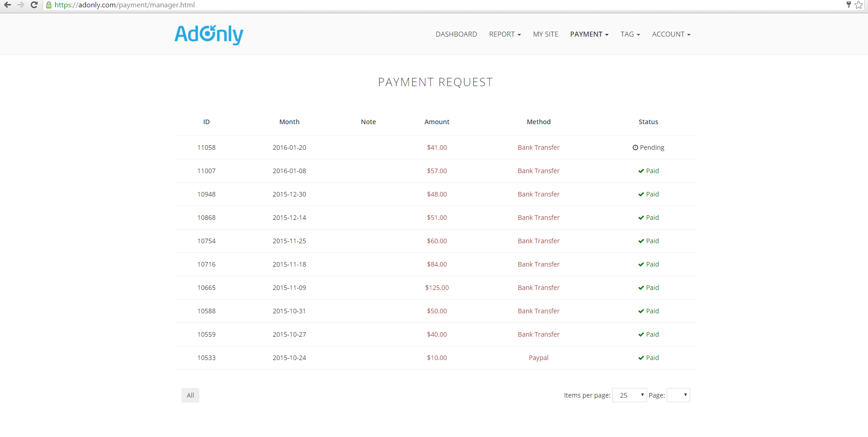
Task: Click the Paid checkmark for ID 10559
Action: [641, 334]
